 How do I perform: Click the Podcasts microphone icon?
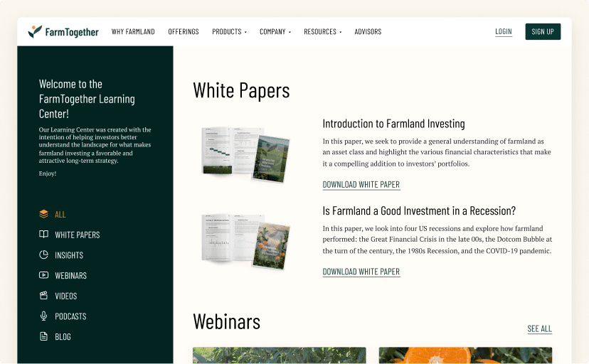coord(43,316)
